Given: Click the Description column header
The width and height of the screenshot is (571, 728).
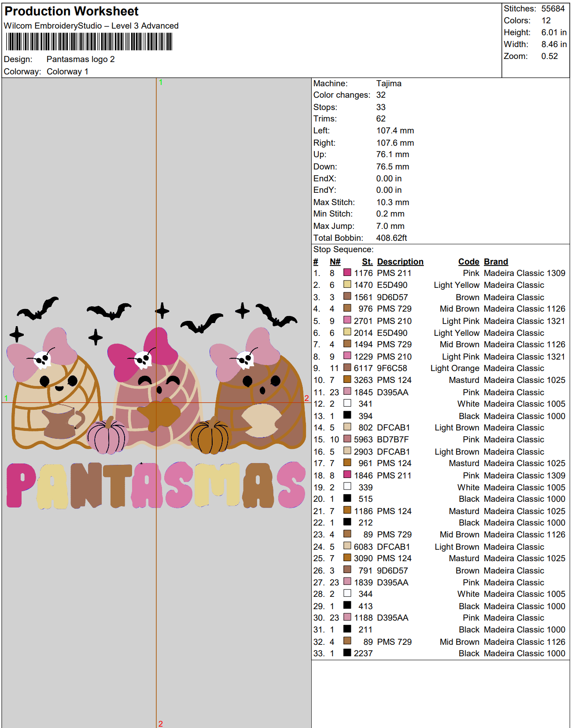Looking at the screenshot, I should (400, 262).
